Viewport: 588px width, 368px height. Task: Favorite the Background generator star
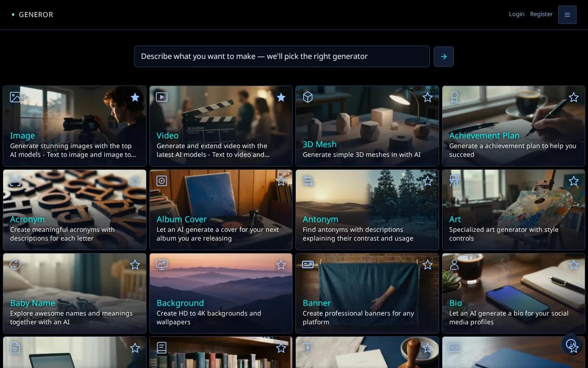pyautogui.click(x=281, y=264)
